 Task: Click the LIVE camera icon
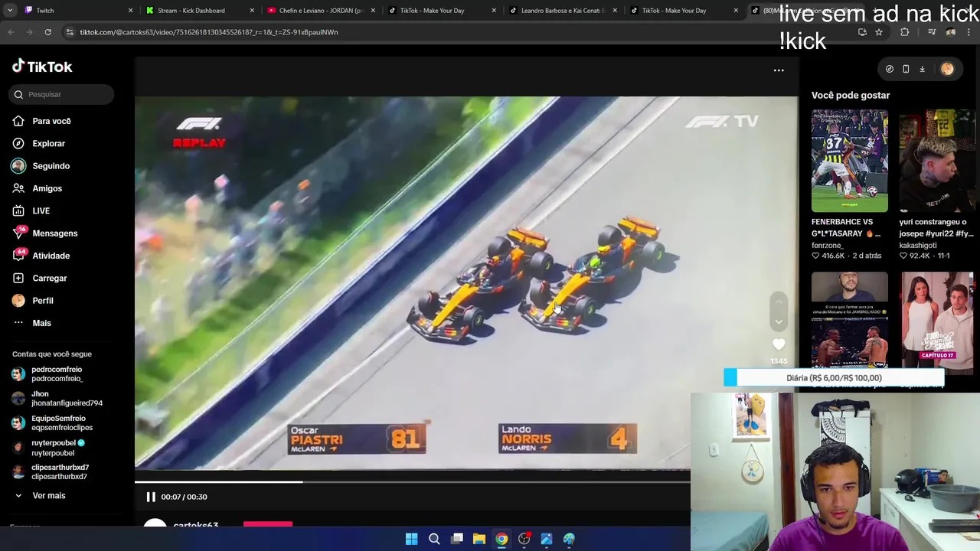point(18,210)
